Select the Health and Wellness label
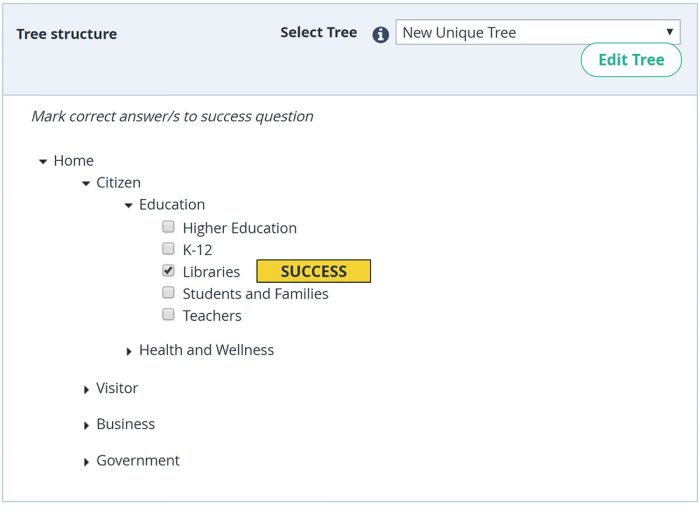700x515 pixels. coord(206,350)
